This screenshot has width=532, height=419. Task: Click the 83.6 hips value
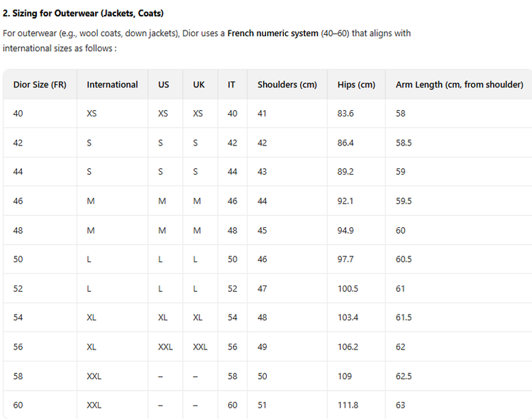[345, 114]
